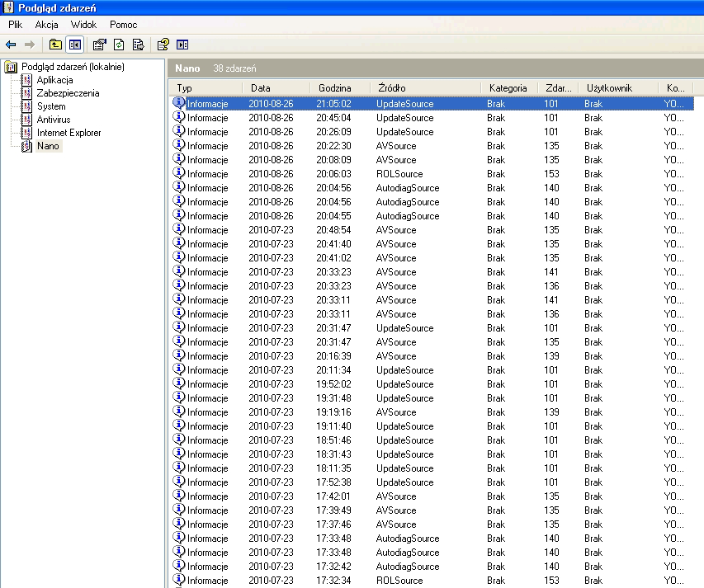Open the Akcja menu
The height and width of the screenshot is (588, 704).
pos(47,25)
